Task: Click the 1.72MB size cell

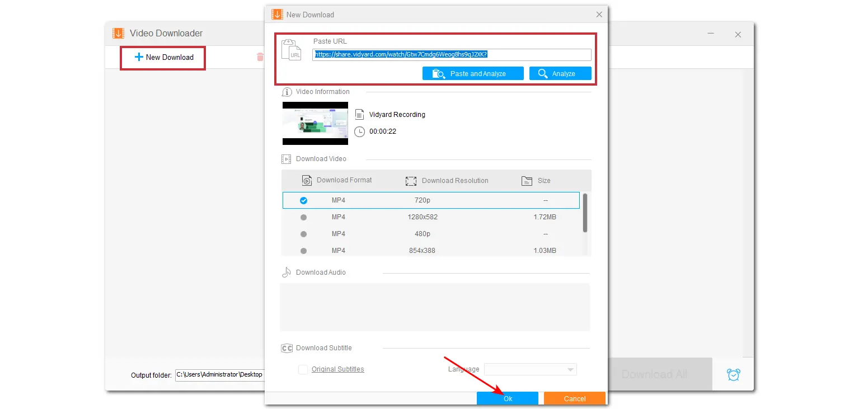Action: (x=545, y=217)
